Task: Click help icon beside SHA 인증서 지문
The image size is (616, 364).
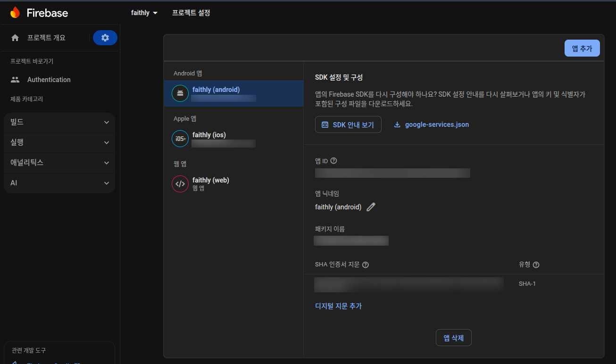Action: click(x=366, y=265)
